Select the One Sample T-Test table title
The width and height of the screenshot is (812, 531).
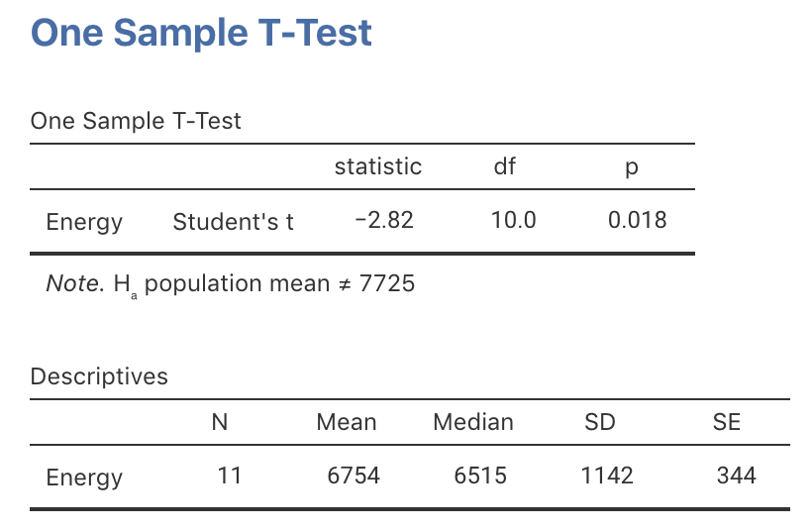coord(136,121)
